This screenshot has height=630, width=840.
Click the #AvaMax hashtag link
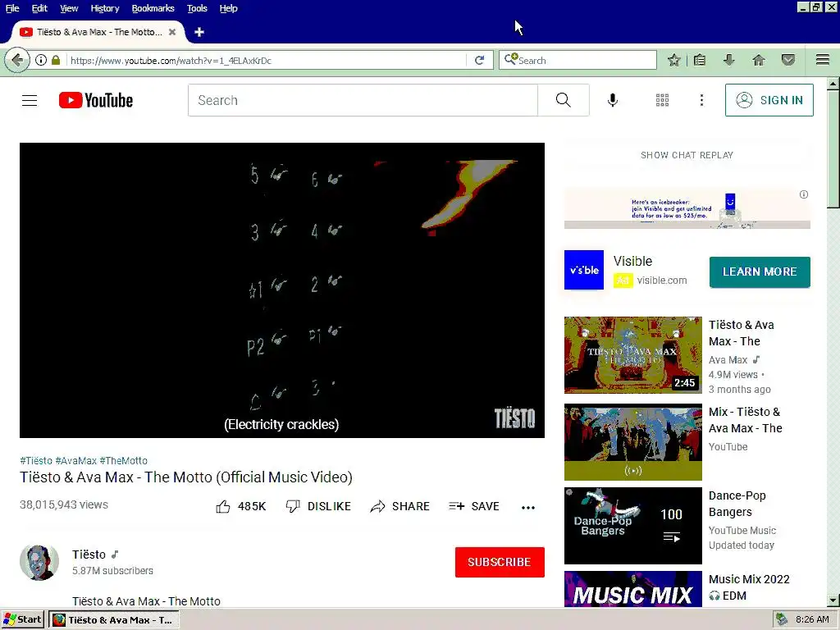[x=76, y=461]
